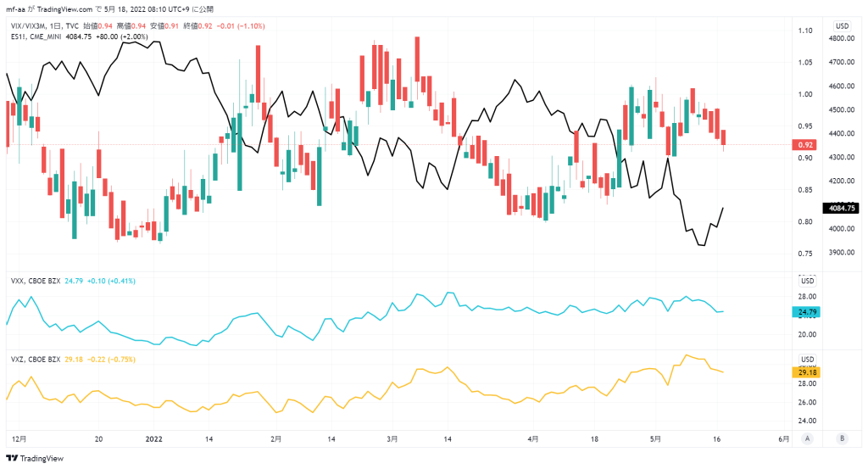This screenshot has width=868, height=469.
Task: Click the 1.00 ratio scale label
Action: click(805, 94)
